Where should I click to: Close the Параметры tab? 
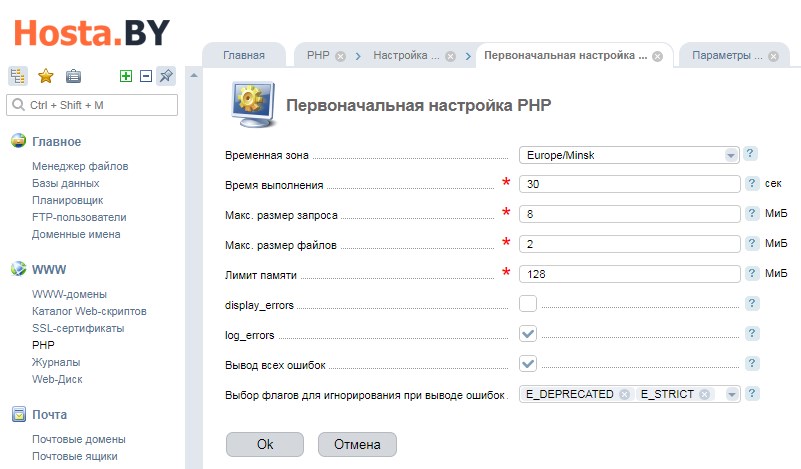click(773, 56)
